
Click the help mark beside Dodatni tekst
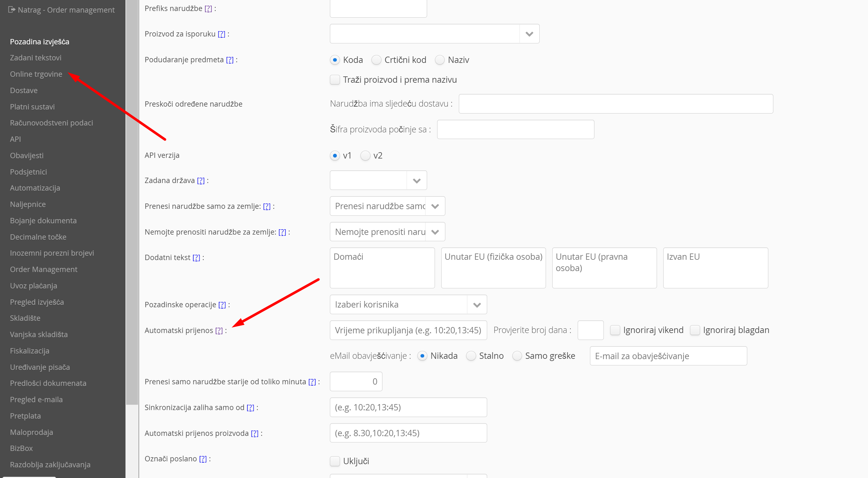tap(196, 258)
